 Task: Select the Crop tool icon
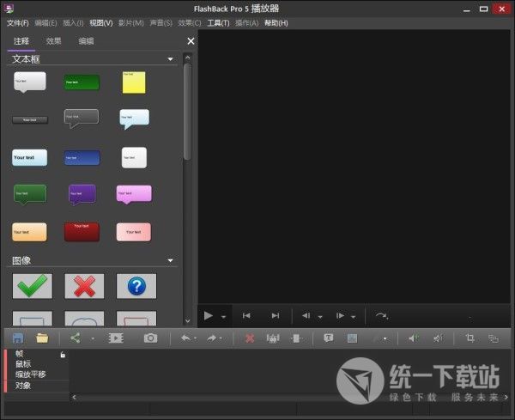click(470, 338)
